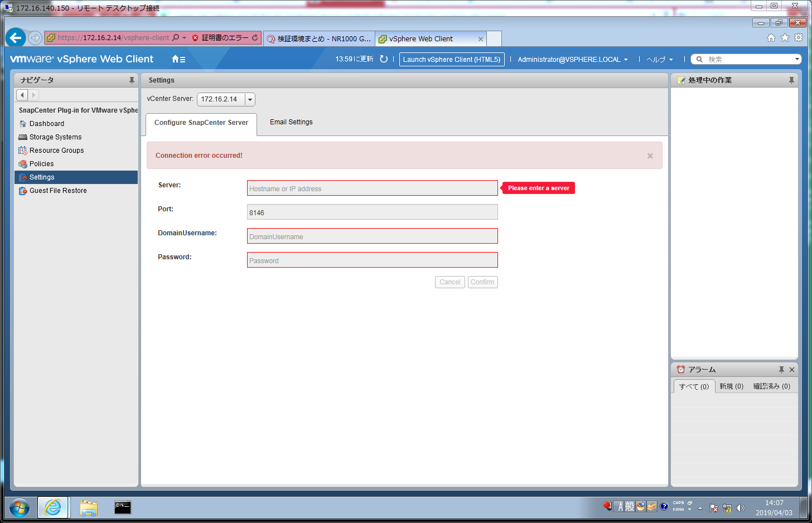Go back with the browser back arrow

[16, 38]
